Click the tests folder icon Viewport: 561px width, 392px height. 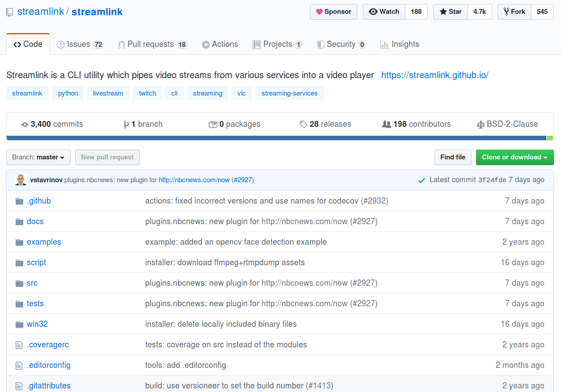click(19, 304)
